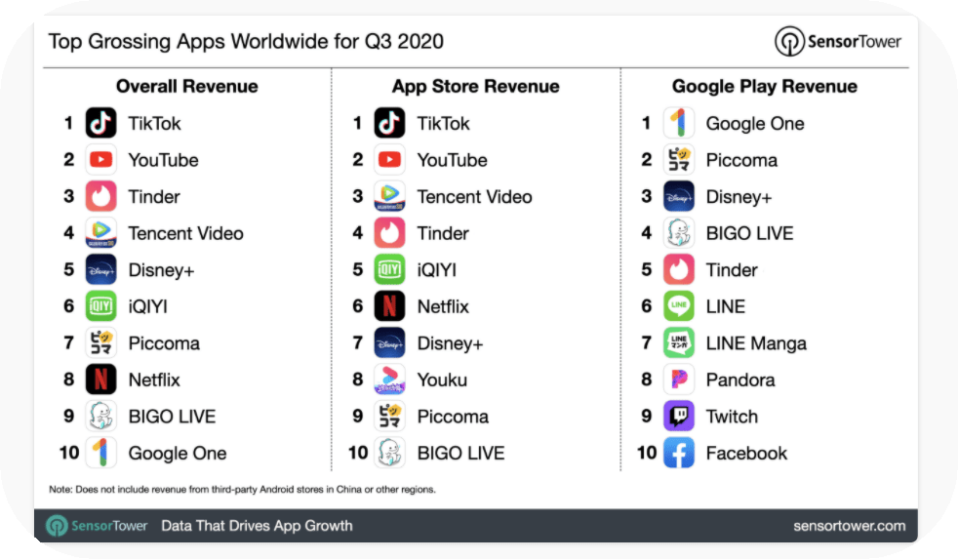This screenshot has width=959, height=560.
Task: Click the Piccoma icon under Overall Revenue
Action: 100,343
